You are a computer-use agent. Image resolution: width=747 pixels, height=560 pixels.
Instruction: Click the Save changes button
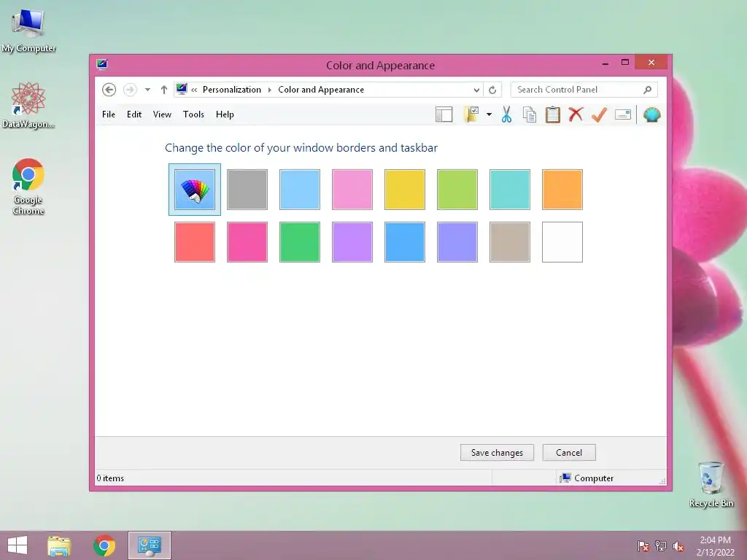[497, 452]
